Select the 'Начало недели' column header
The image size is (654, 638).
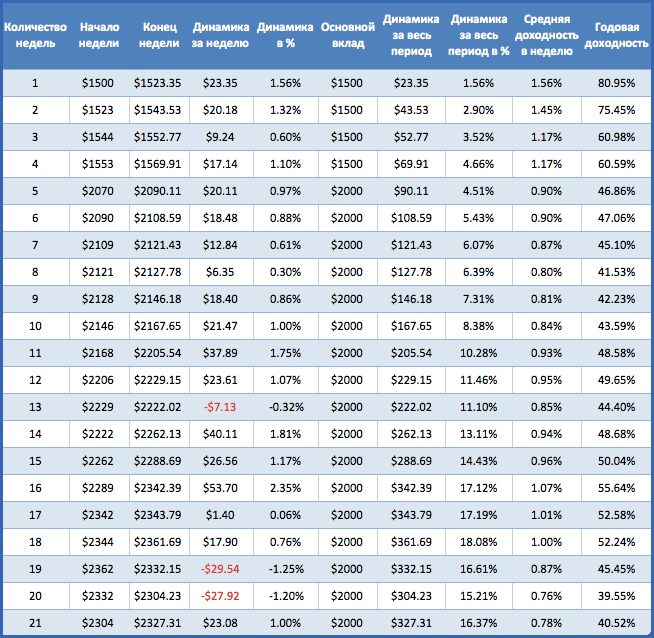[x=99, y=35]
